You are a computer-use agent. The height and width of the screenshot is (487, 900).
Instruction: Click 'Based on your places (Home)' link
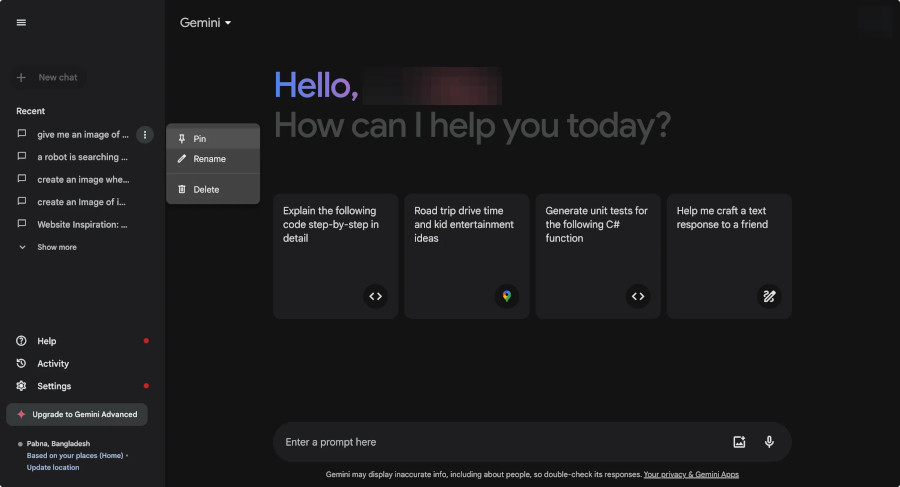point(75,455)
